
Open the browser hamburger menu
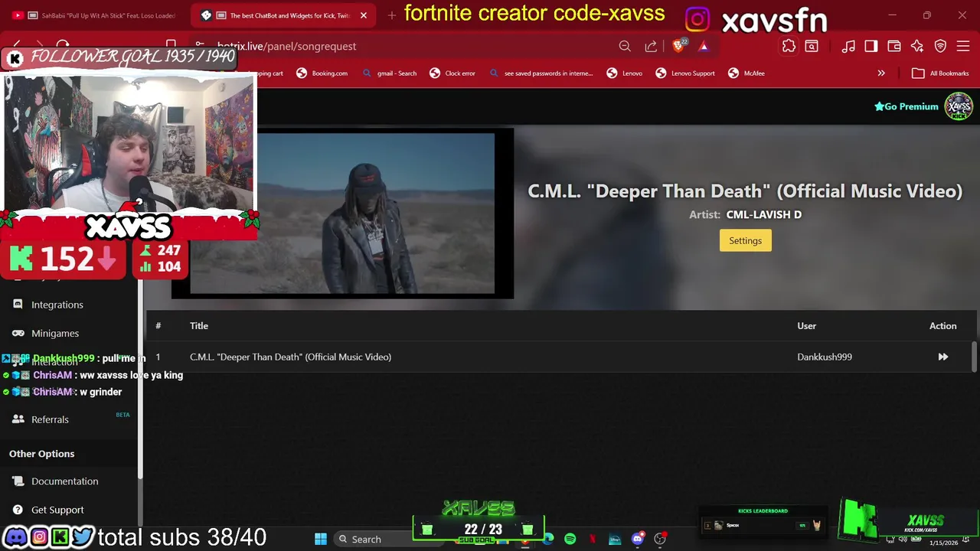(963, 46)
